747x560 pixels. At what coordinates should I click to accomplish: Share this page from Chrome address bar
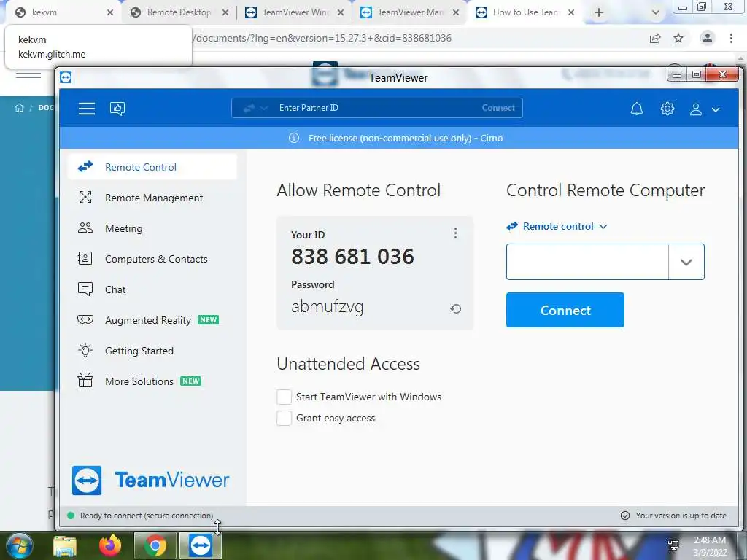click(655, 38)
